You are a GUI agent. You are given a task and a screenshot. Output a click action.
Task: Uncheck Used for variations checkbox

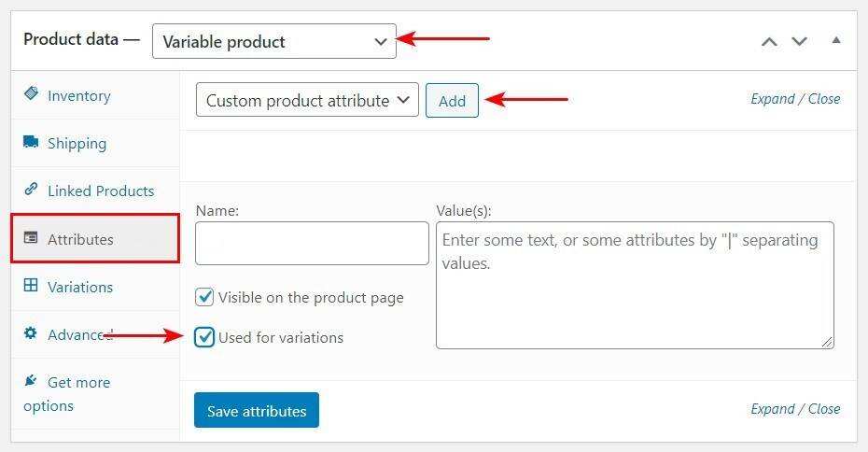(x=204, y=337)
